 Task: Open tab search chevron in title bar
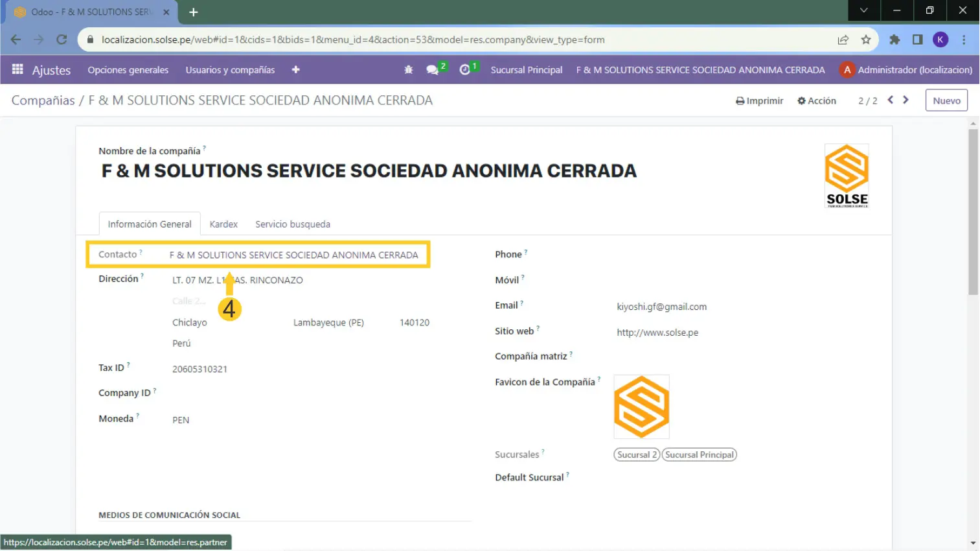pyautogui.click(x=864, y=10)
